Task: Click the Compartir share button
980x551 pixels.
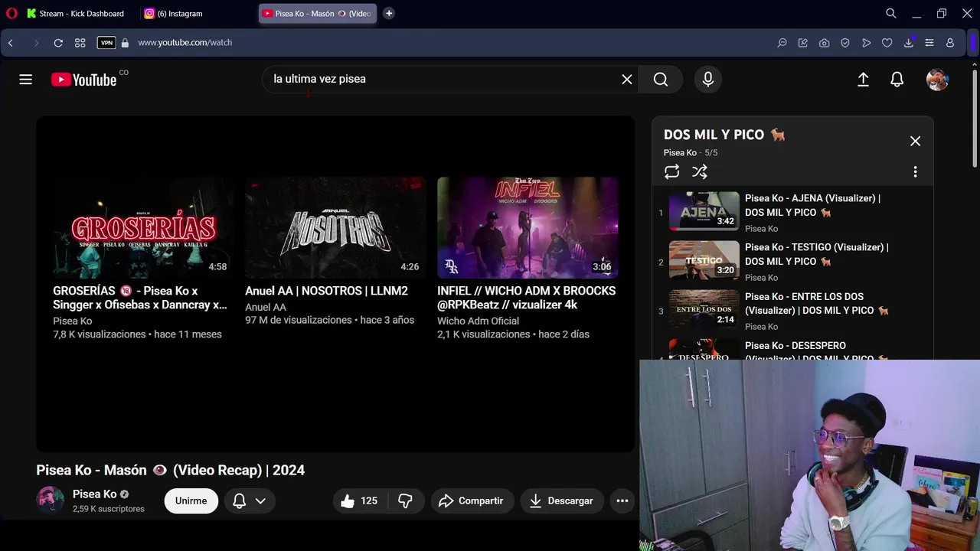Action: click(472, 500)
